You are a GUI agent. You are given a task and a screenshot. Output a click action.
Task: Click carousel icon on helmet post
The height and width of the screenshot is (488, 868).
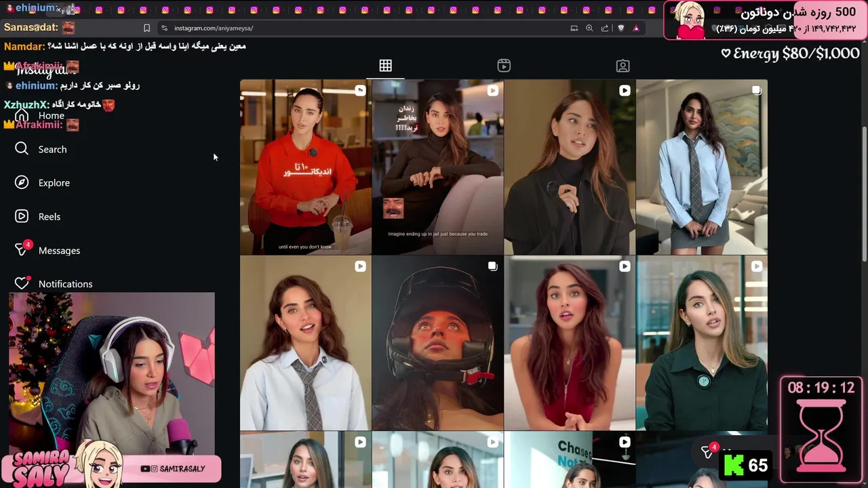click(492, 266)
